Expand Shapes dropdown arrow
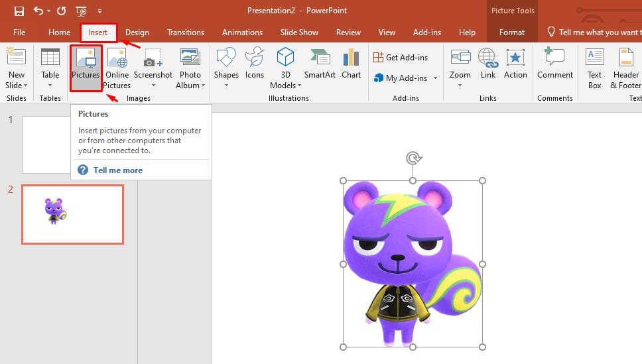Screen dimensions: 642x364 click(226, 86)
